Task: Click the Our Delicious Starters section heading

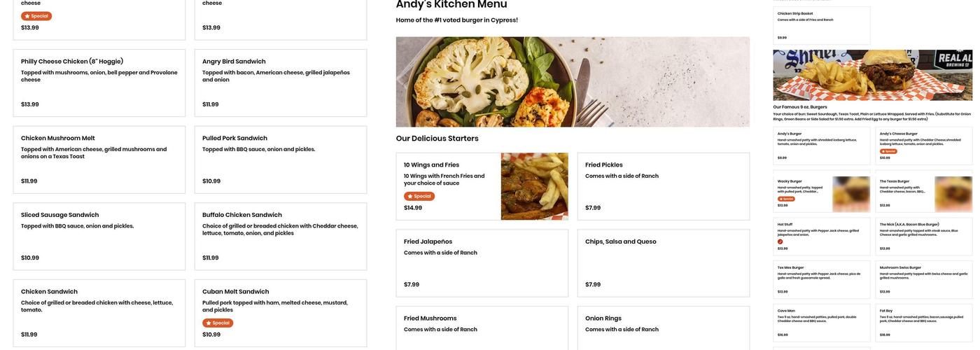Action: pos(437,139)
